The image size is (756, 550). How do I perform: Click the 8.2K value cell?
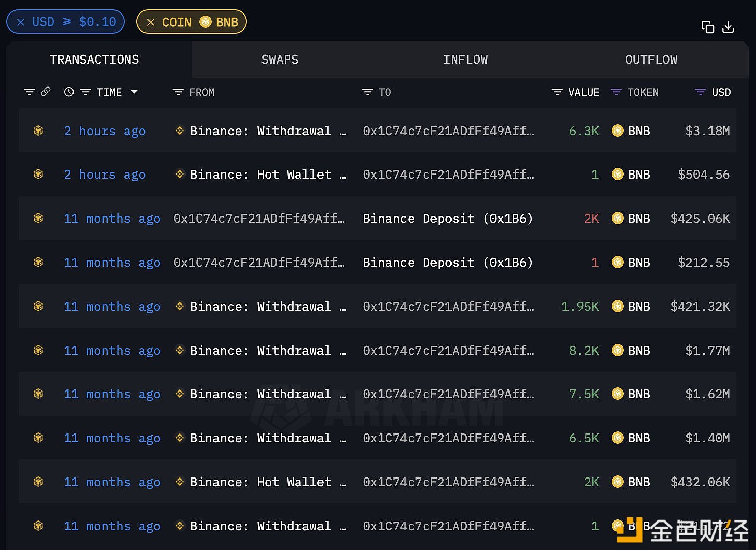(x=584, y=351)
